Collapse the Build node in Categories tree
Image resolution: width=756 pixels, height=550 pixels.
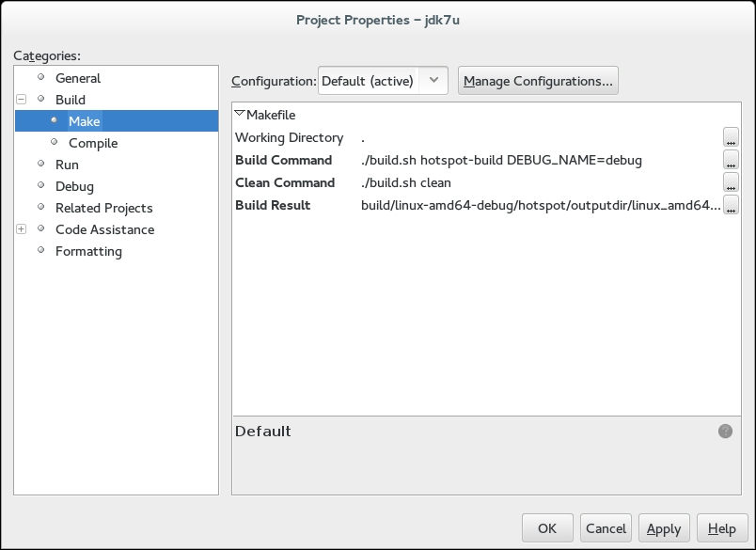[x=21, y=99]
